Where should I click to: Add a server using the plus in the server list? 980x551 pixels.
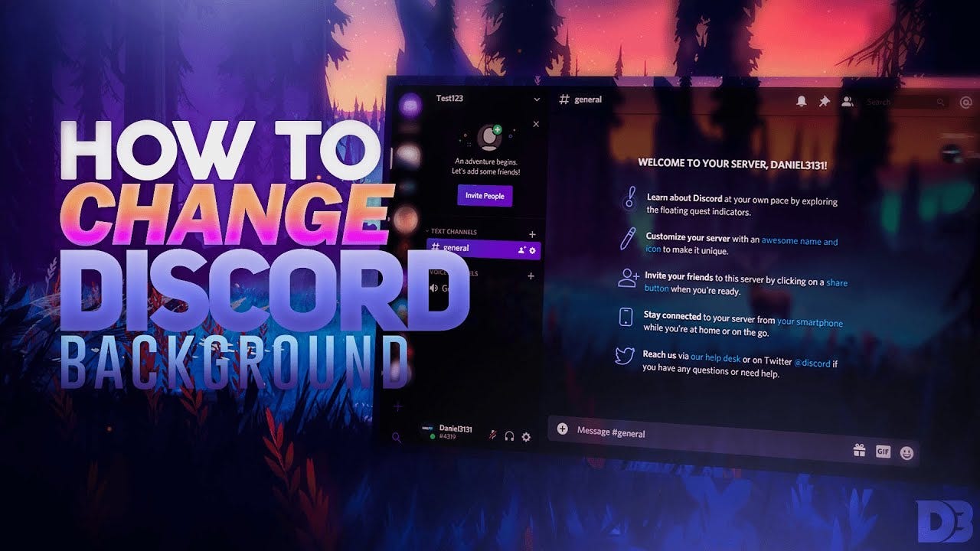(x=397, y=406)
